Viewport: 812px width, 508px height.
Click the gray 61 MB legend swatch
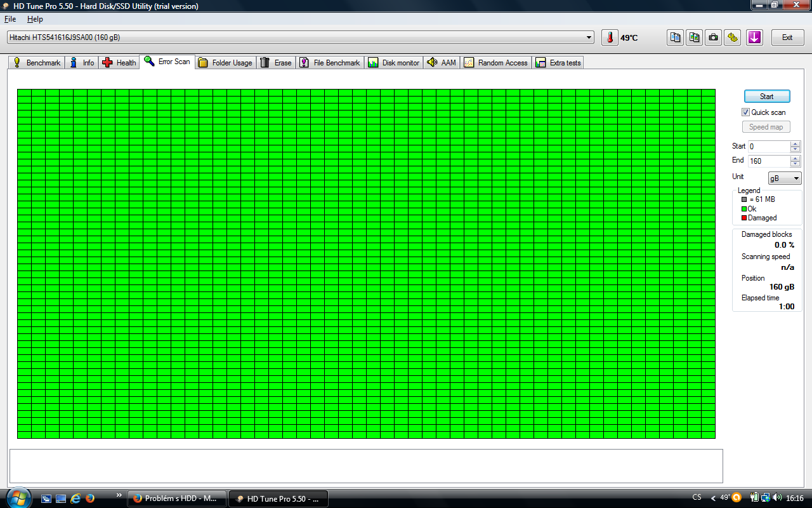click(744, 199)
